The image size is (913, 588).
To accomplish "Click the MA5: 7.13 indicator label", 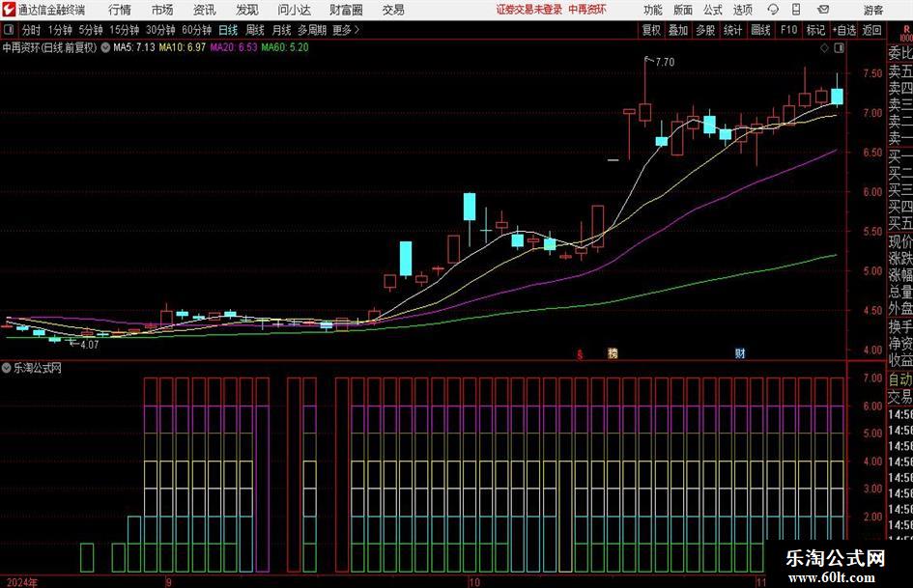I will click(134, 47).
